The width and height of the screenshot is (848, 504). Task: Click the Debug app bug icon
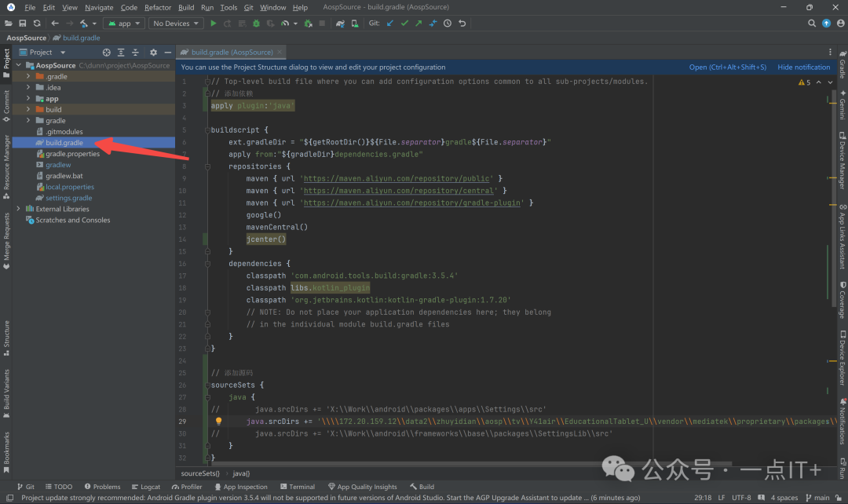click(x=256, y=24)
